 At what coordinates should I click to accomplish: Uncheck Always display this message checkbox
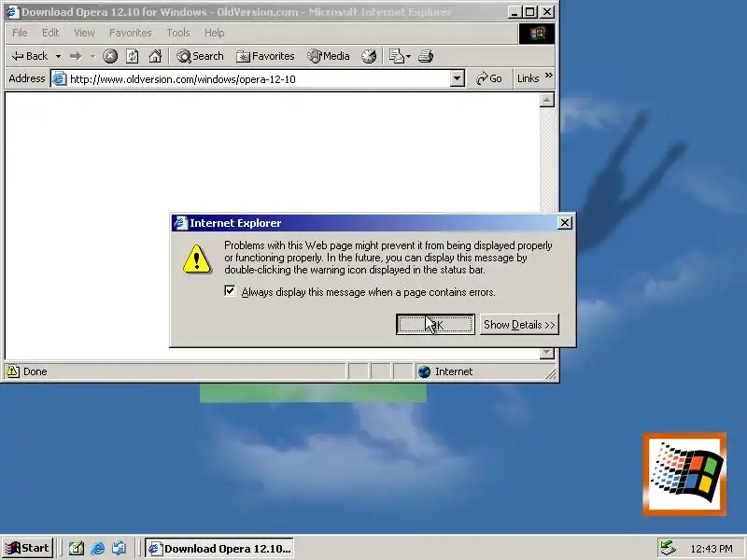pos(230,291)
